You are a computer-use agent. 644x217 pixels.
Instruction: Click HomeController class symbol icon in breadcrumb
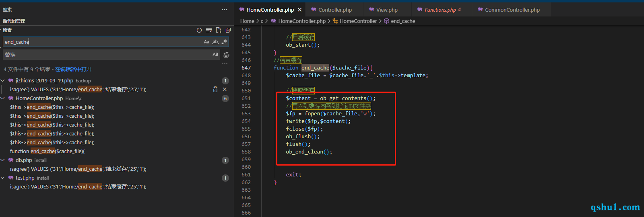click(x=335, y=21)
